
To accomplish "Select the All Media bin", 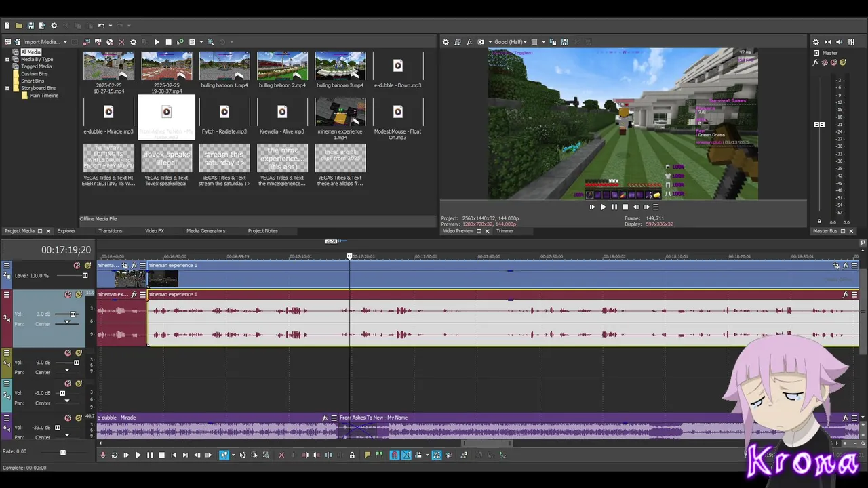I will [x=31, y=52].
